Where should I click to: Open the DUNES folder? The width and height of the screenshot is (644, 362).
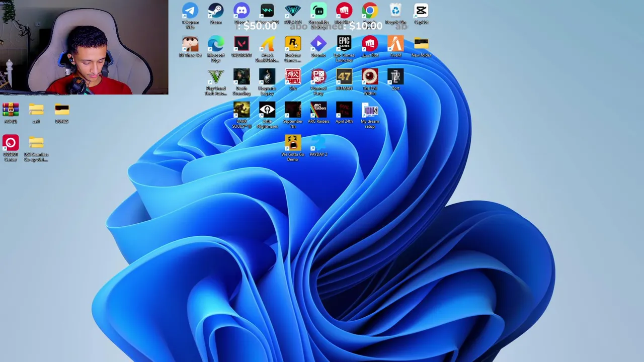(62, 113)
